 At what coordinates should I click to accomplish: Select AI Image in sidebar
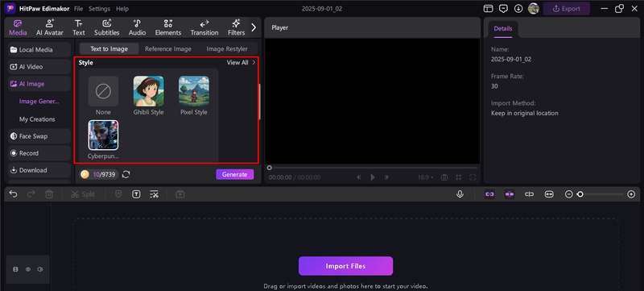(x=39, y=84)
